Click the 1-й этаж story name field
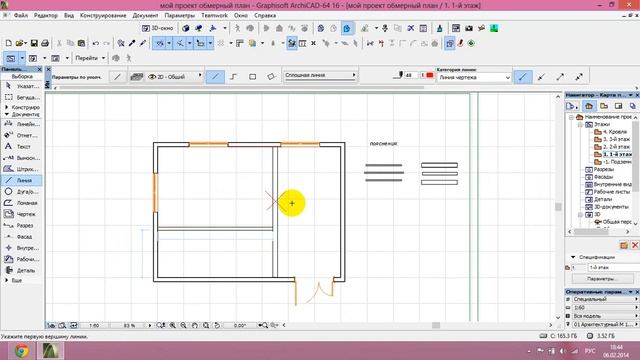 point(613,267)
